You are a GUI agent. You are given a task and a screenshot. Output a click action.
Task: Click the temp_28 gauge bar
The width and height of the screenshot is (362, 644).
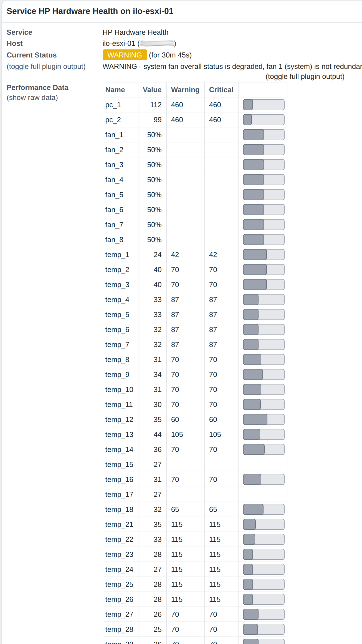click(x=264, y=629)
